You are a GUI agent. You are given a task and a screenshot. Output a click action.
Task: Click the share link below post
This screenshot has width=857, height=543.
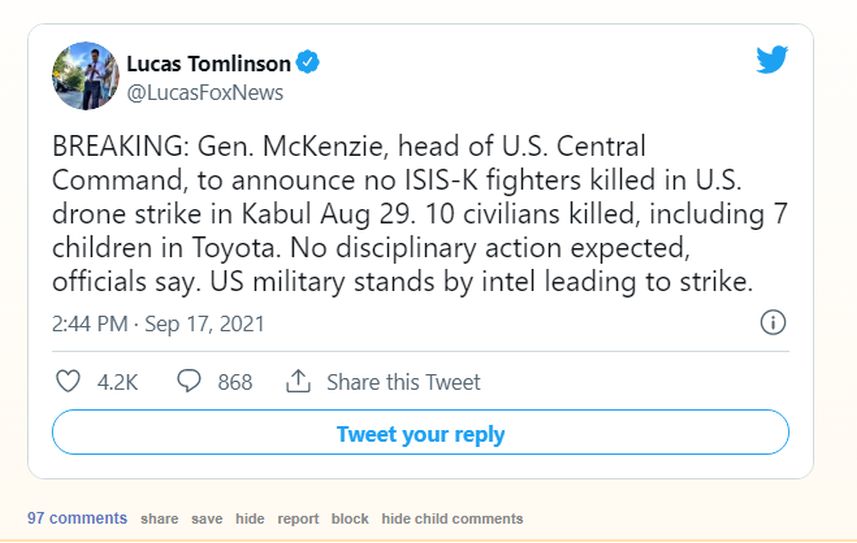pyautogui.click(x=159, y=518)
